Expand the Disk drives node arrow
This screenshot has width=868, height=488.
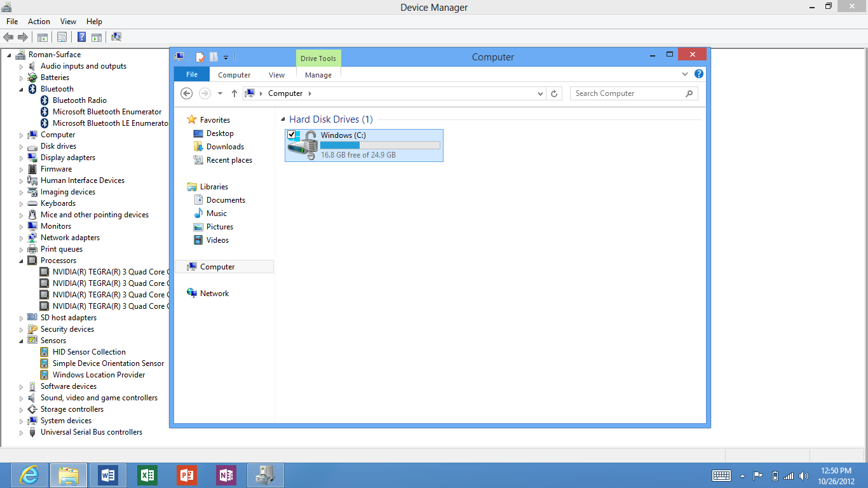coord(21,146)
